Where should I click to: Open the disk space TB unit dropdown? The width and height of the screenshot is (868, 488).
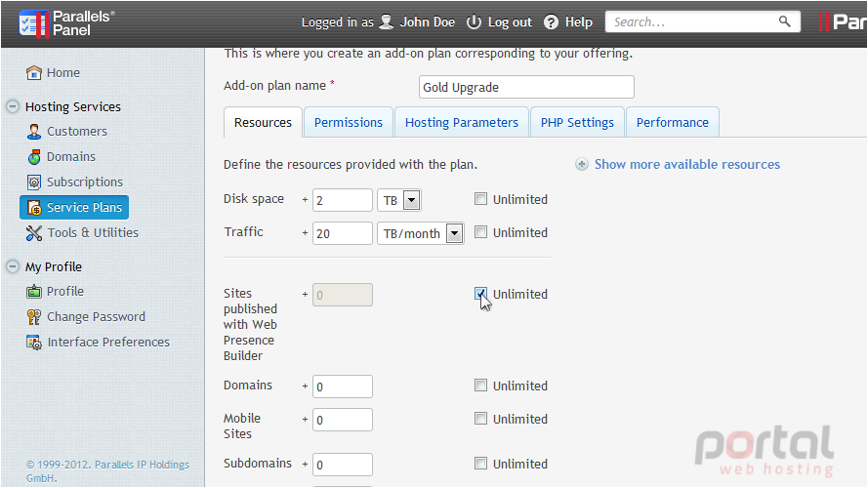pos(411,200)
